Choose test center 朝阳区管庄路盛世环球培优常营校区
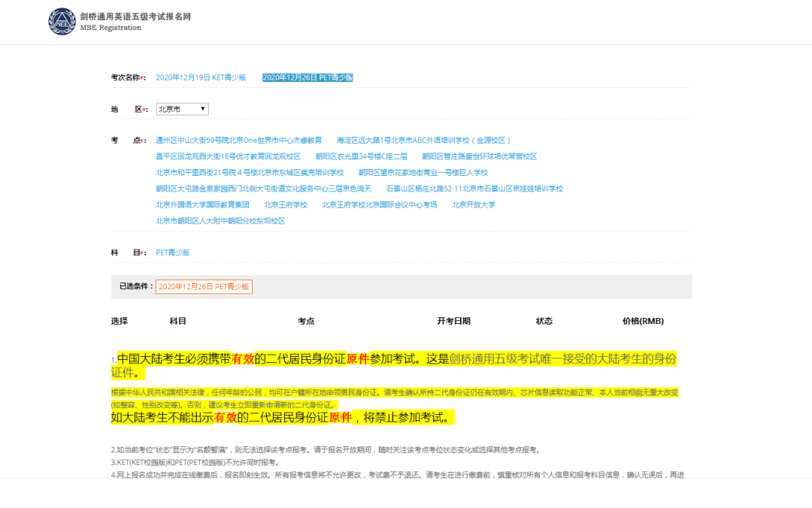Viewport: 812px width, 508px height. point(480,156)
